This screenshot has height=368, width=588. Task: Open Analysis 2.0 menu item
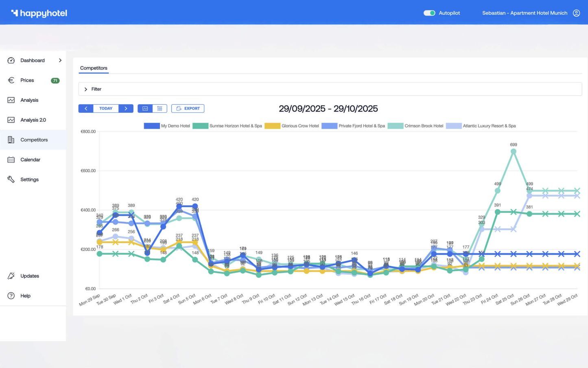[33, 120]
